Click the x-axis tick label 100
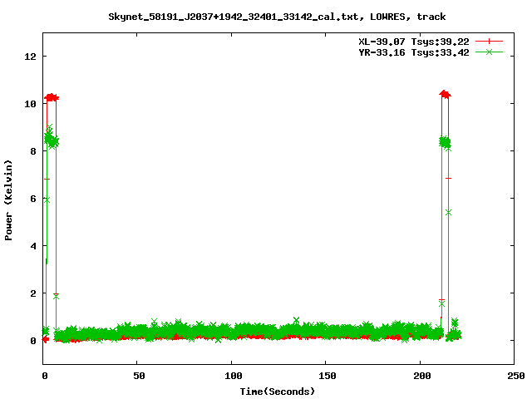 click(x=233, y=376)
